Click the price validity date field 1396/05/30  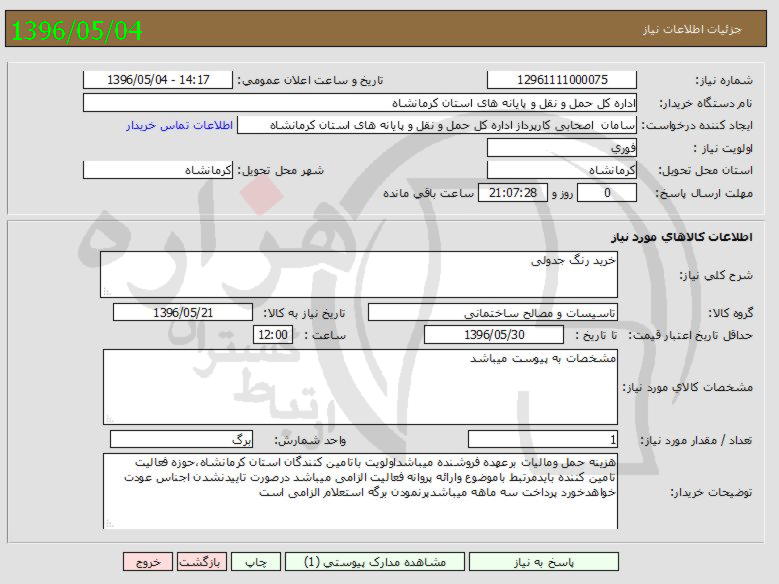(494, 334)
